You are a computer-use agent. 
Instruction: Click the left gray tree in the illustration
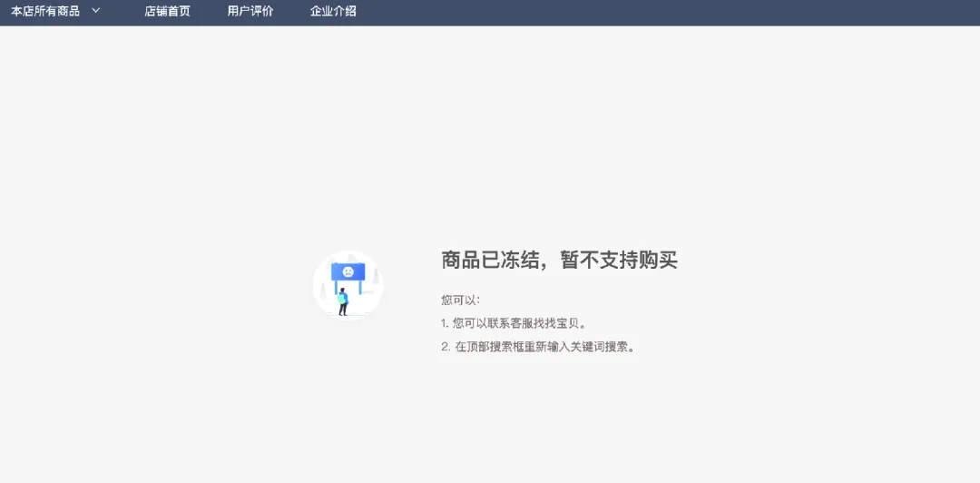point(322,291)
